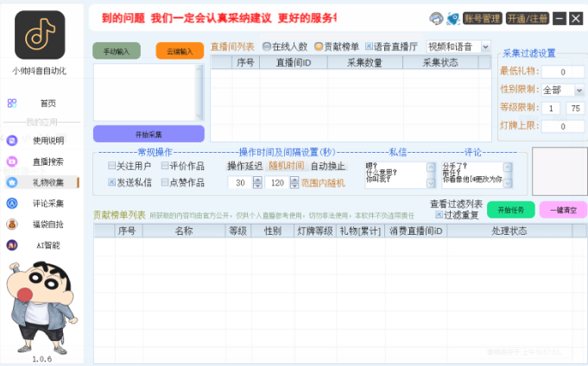Image resolution: width=588 pixels, height=366 pixels.
Task: Click the green 开始任务 button
Action: coord(511,210)
